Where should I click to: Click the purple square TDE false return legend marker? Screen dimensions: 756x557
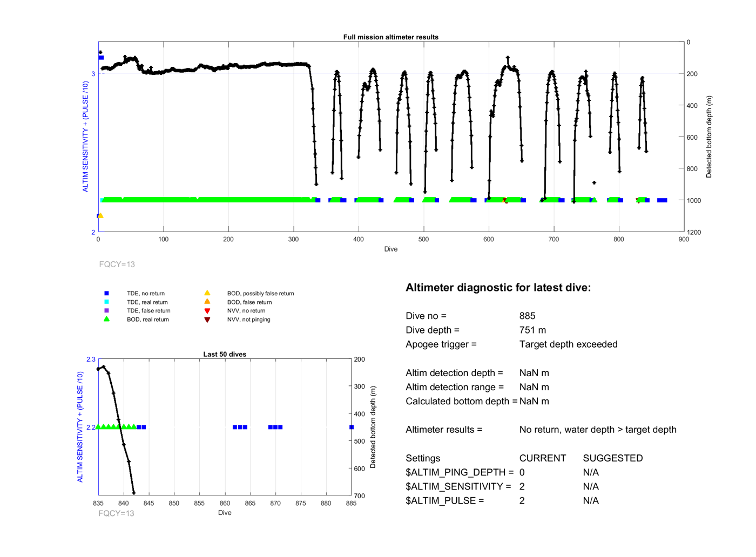pyautogui.click(x=106, y=311)
